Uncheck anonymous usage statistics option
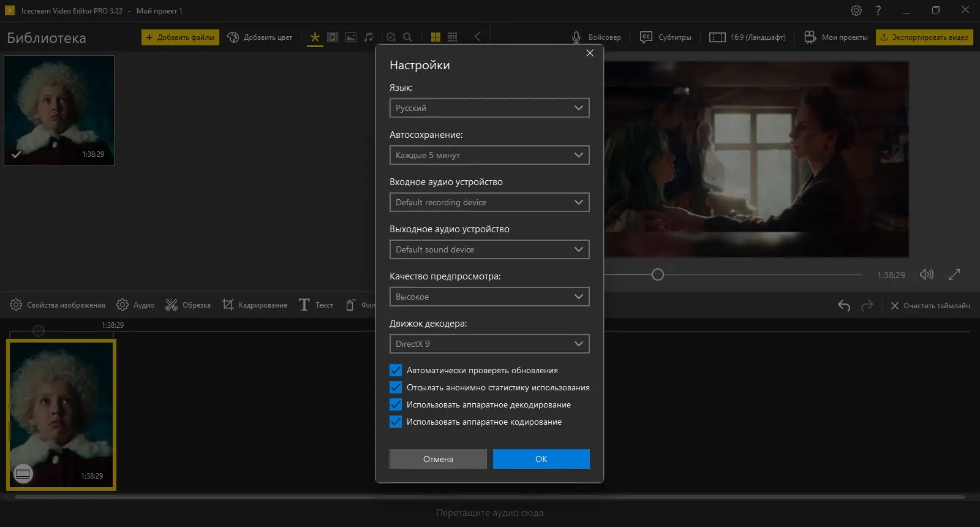The height and width of the screenshot is (527, 980). (396, 387)
